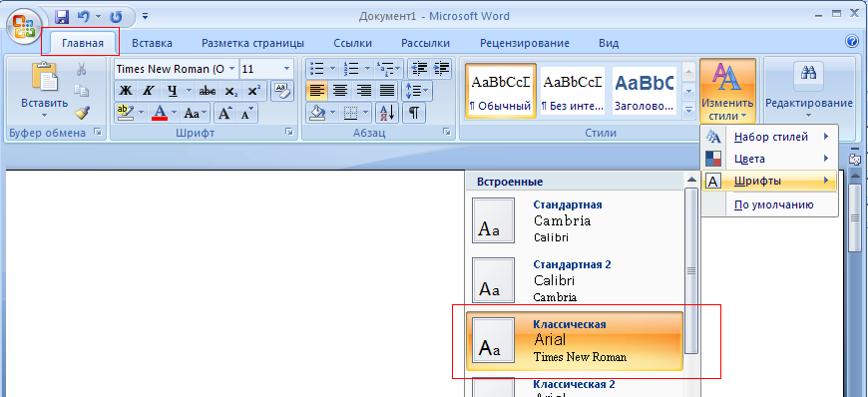The image size is (868, 397).
Task: Open the Customize Quick Access Toolbar dropdown
Action: point(145,16)
